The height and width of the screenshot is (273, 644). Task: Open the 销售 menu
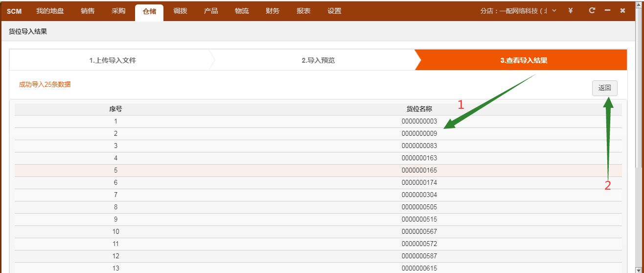pos(88,11)
